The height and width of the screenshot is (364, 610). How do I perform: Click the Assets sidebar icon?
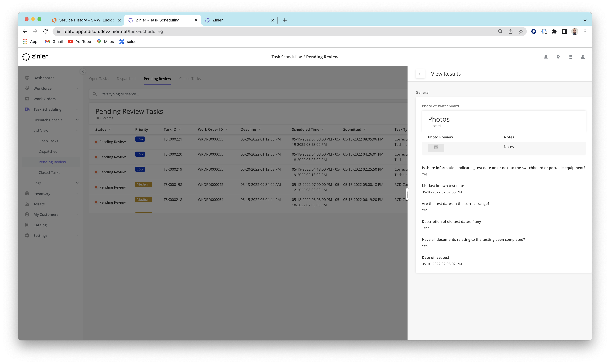27,204
